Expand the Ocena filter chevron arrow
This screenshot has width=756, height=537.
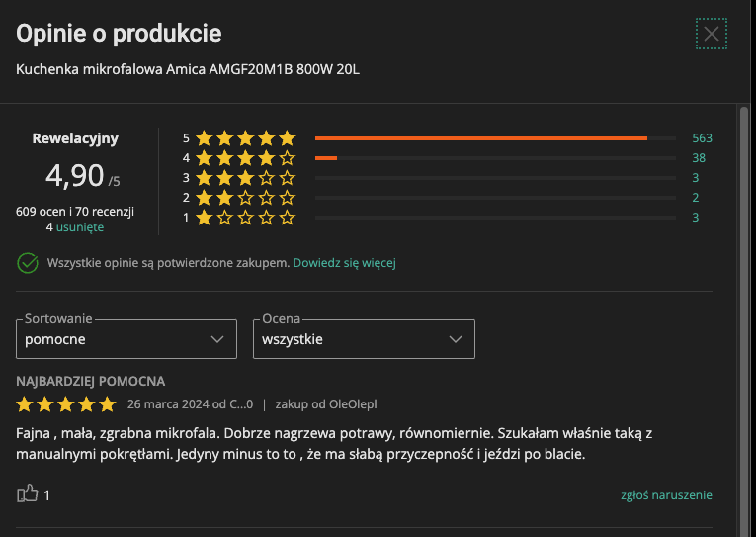pos(456,339)
